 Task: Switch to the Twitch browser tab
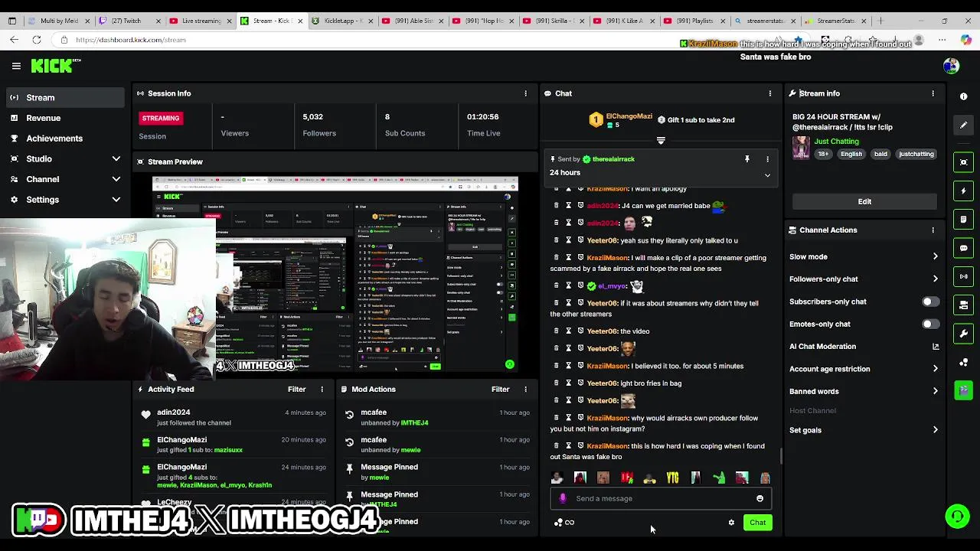coord(129,21)
